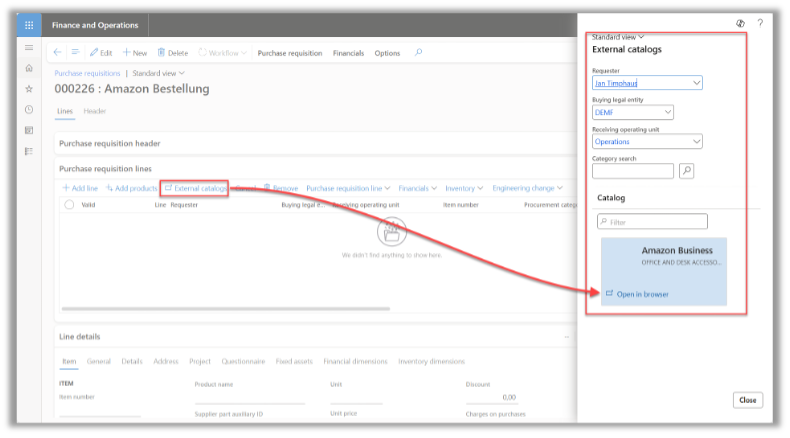Image resolution: width=790 pixels, height=438 pixels.
Task: Click New in the action bar
Action: tap(135, 53)
